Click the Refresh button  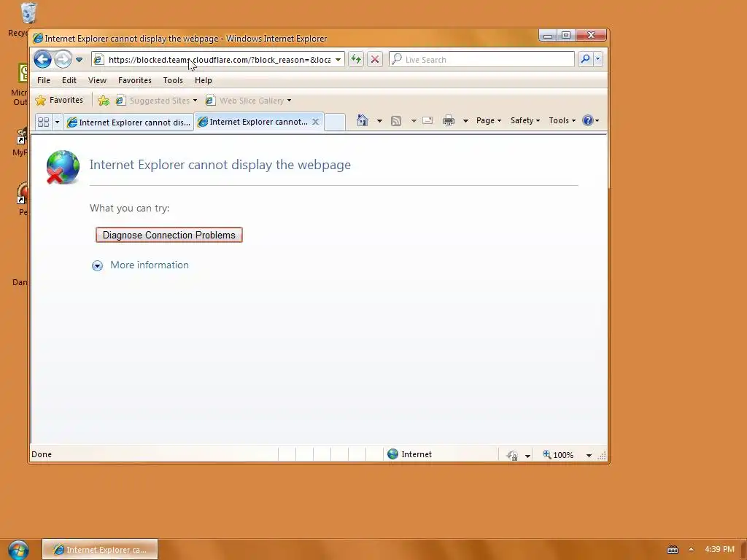click(356, 60)
